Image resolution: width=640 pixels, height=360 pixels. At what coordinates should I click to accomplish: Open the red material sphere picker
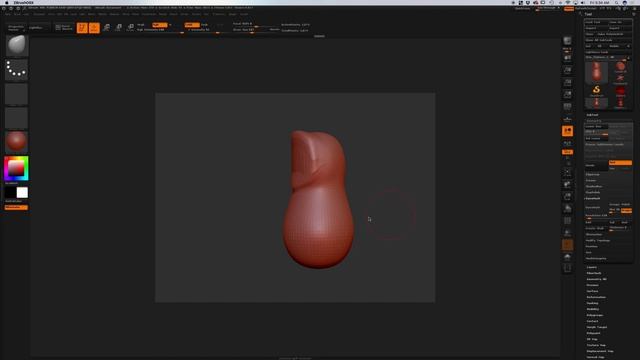click(17, 142)
